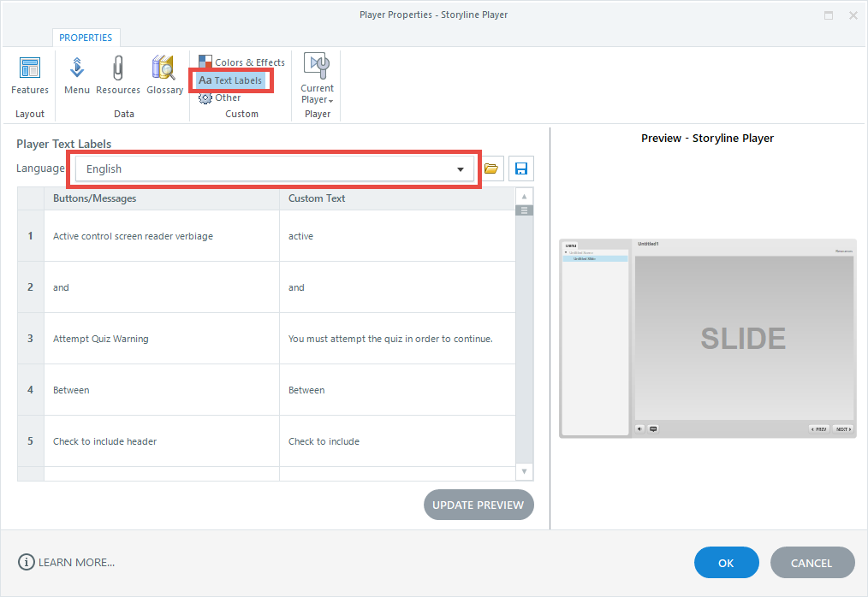The width and height of the screenshot is (868, 597).
Task: Open the Learn More link
Action: [x=67, y=563]
